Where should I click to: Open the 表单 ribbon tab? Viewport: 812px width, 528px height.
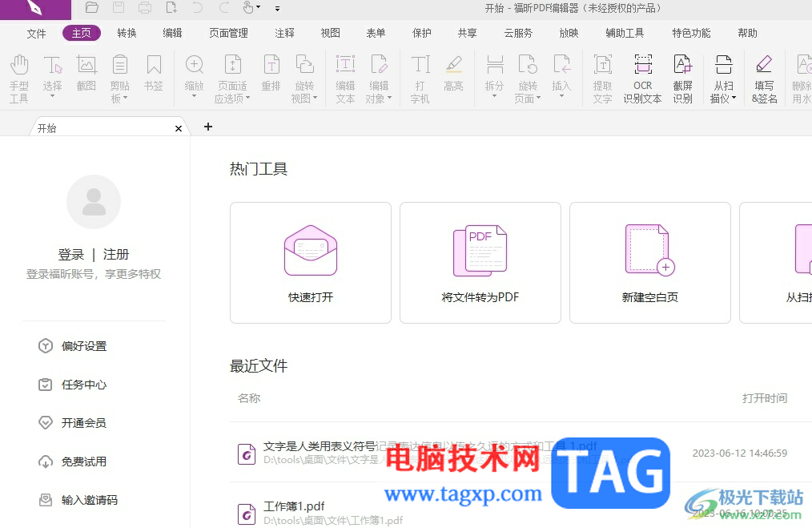pyautogui.click(x=376, y=33)
